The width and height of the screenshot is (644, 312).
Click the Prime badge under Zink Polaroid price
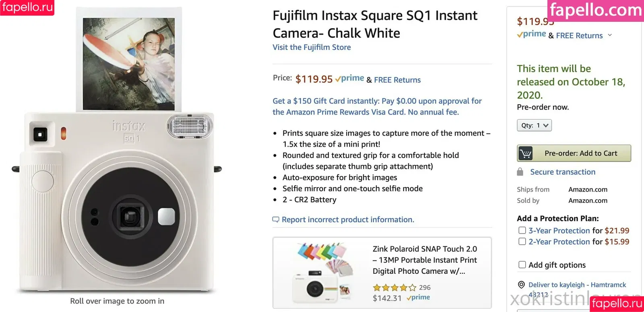418,298
